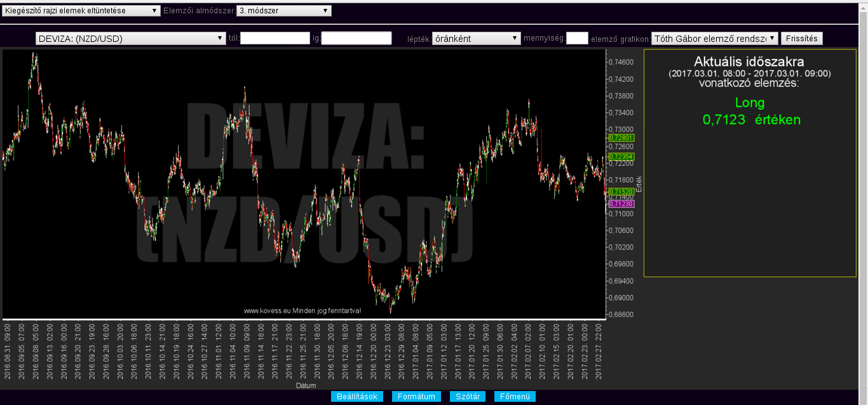Open the 'Tóth Gábor elemző rendszer' chart dropdown

[x=714, y=39]
